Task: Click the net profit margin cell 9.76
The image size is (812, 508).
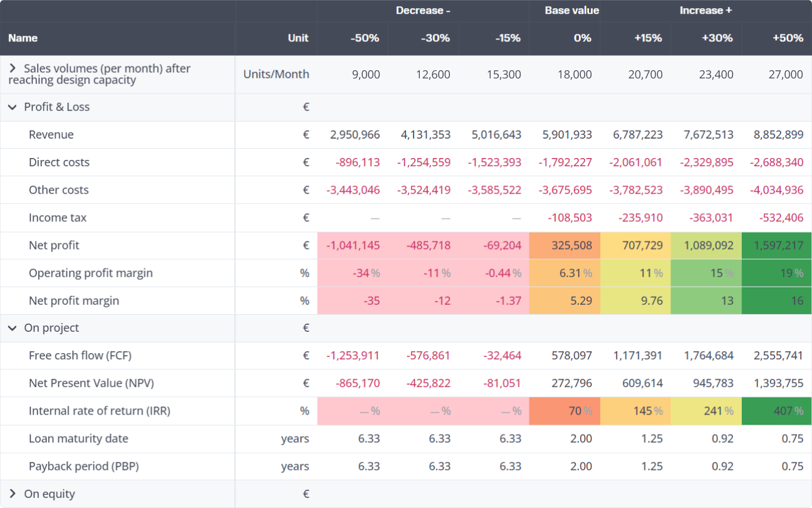Action: (x=635, y=300)
